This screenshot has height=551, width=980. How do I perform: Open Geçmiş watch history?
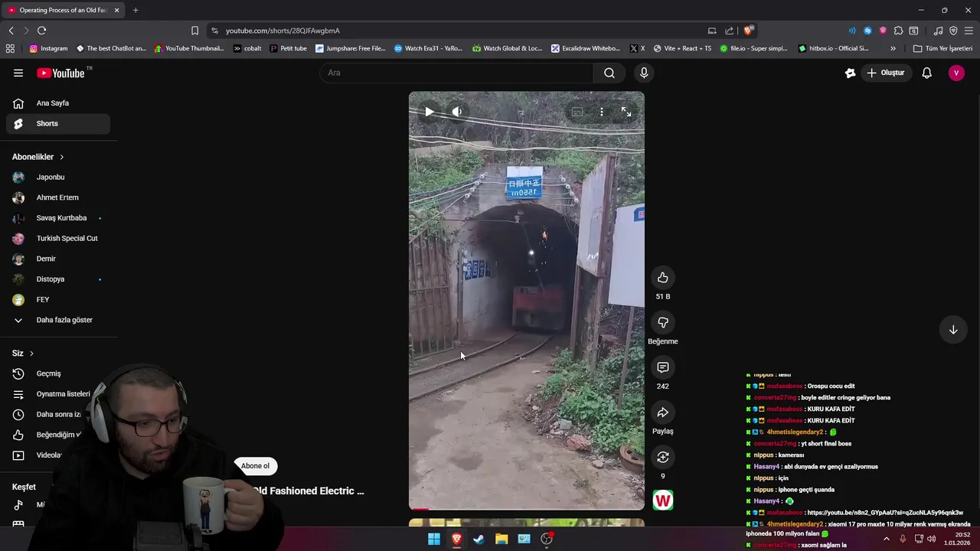tap(58, 373)
